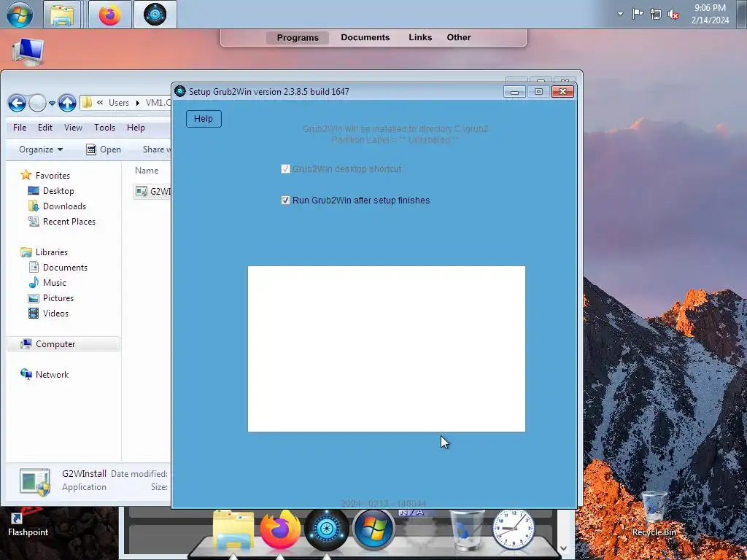The width and height of the screenshot is (747, 560).
Task: Select Downloads in Favorites
Action: tap(57, 206)
